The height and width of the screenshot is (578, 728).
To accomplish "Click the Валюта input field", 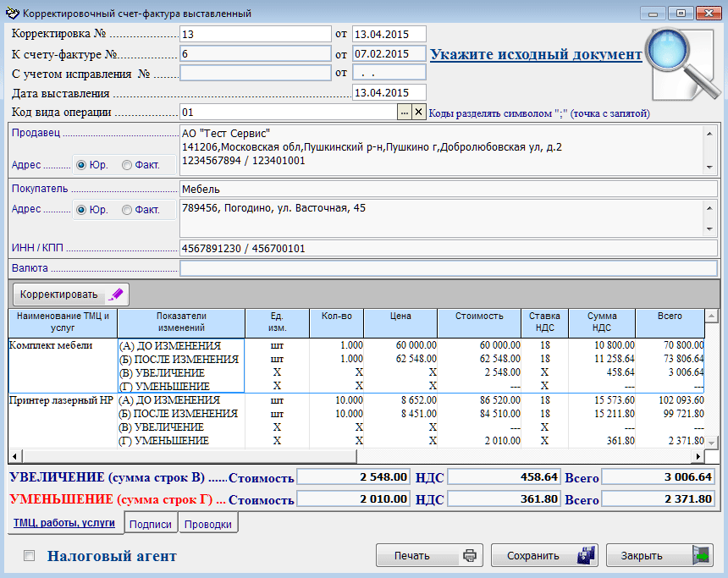I will [449, 268].
